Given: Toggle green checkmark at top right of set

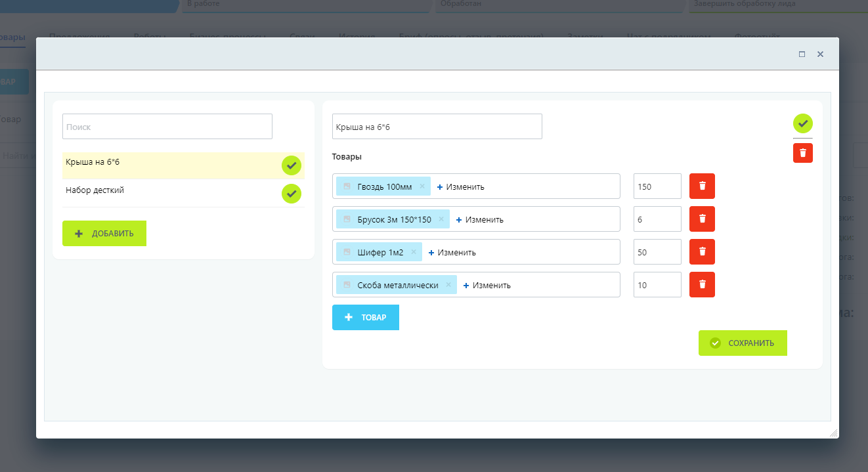Looking at the screenshot, I should pos(802,123).
